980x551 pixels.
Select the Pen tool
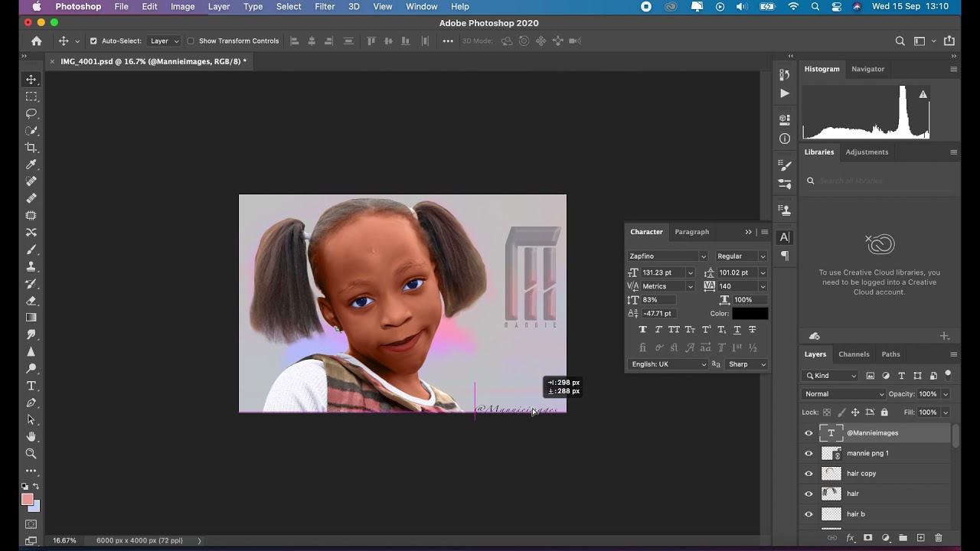pos(31,403)
